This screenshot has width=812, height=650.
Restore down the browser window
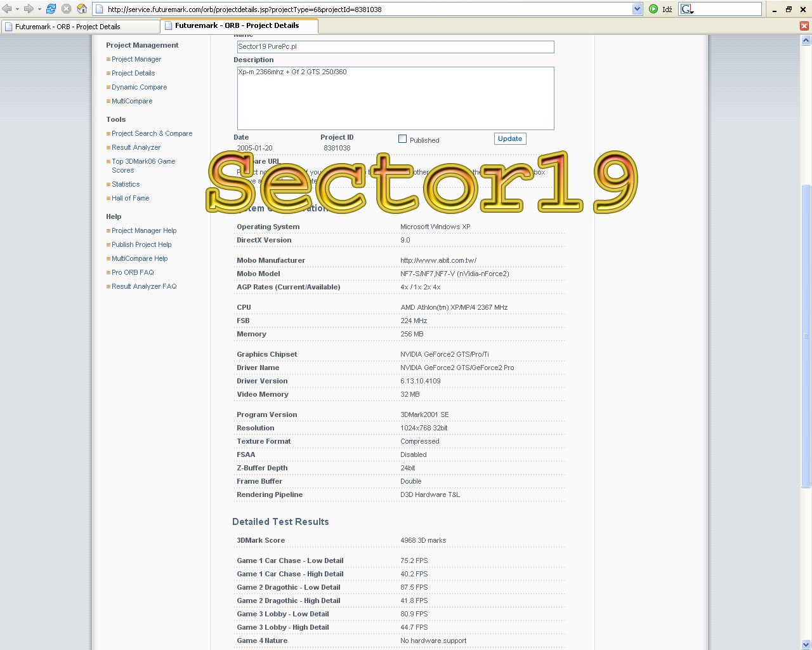[789, 9]
